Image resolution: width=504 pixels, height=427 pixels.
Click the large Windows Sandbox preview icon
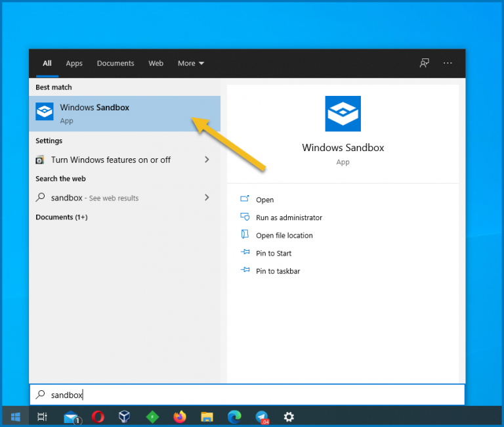[x=343, y=114]
